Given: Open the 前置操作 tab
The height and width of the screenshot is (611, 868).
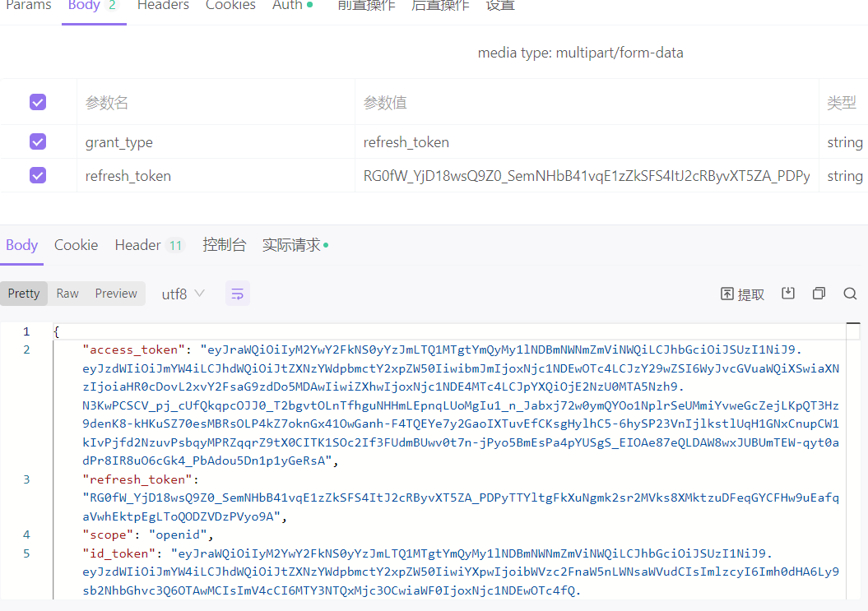Looking at the screenshot, I should [x=366, y=6].
